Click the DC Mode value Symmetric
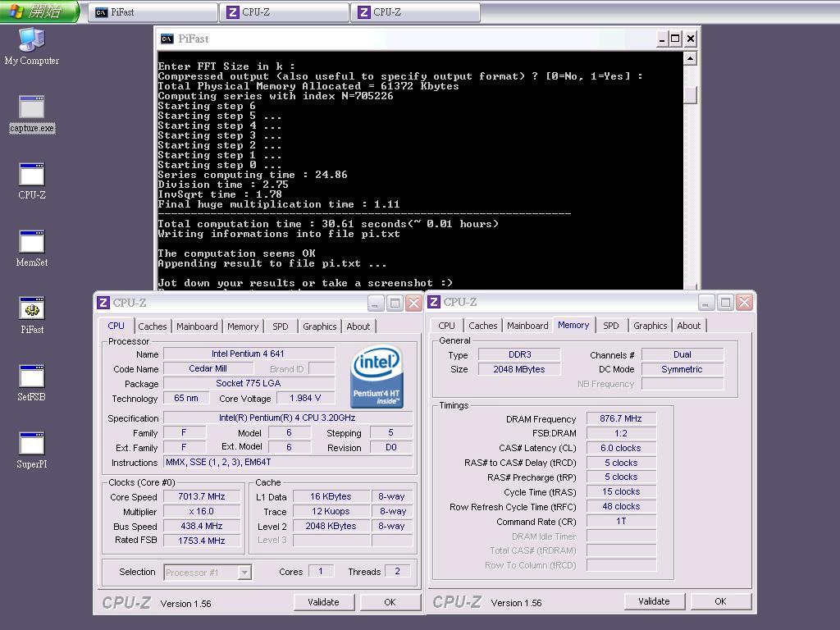Viewport: 840px width, 630px height. 682,369
